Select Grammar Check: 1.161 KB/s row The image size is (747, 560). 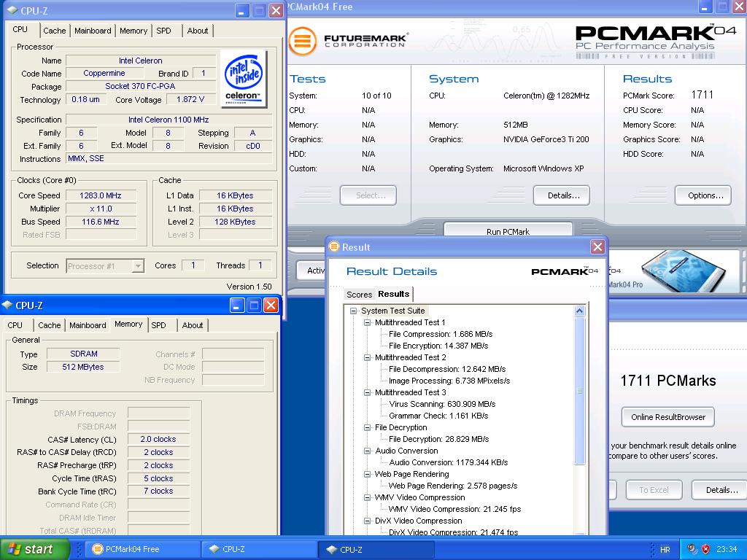point(438,416)
